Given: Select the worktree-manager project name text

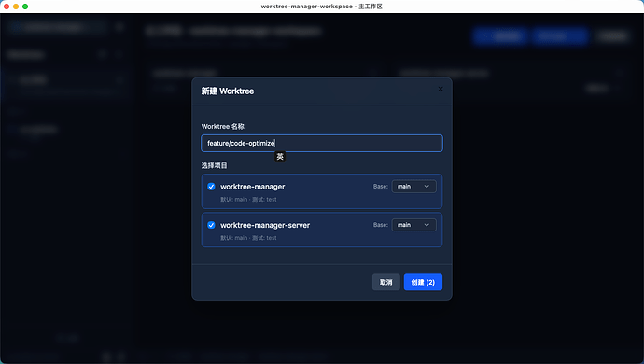Looking at the screenshot, I should (x=253, y=187).
